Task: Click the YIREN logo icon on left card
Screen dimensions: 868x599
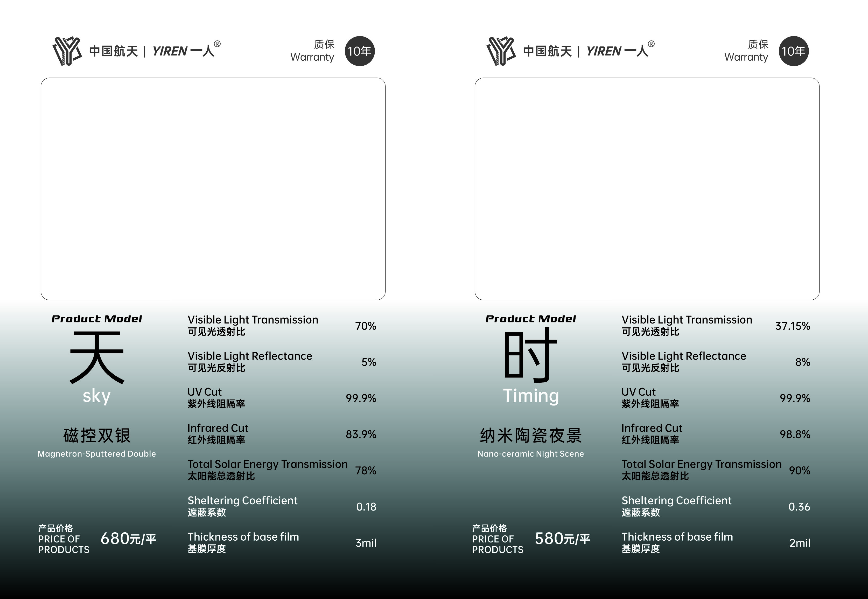Action: tap(67, 51)
